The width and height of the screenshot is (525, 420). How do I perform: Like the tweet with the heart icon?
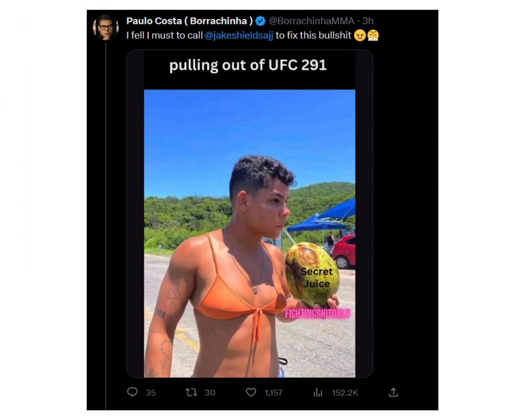pos(251,392)
